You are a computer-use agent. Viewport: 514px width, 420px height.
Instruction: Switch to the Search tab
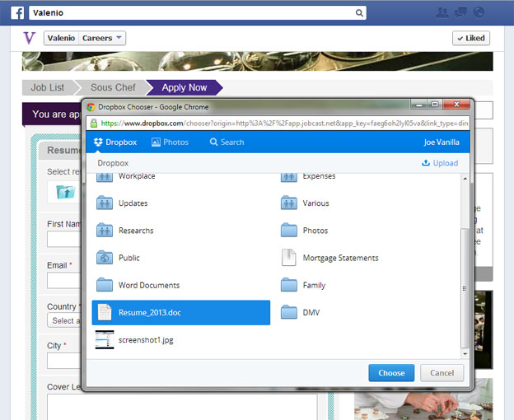point(227,142)
